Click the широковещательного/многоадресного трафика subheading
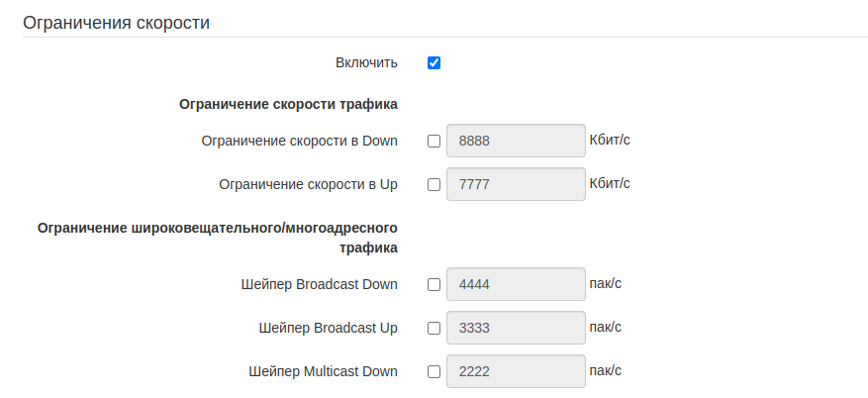 point(218,238)
